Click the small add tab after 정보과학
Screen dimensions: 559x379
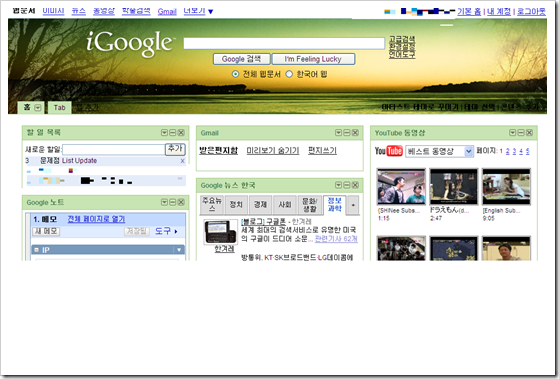(353, 205)
